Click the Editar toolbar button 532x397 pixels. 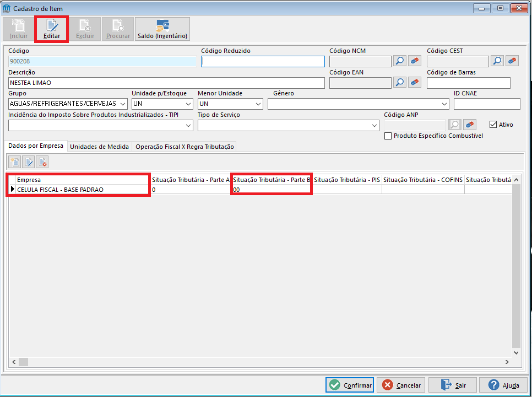pyautogui.click(x=52, y=29)
